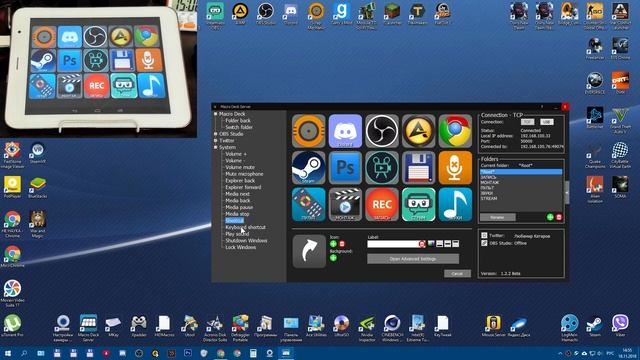640x360 pixels.
Task: Click the orange disc button in grid
Action: click(x=309, y=131)
